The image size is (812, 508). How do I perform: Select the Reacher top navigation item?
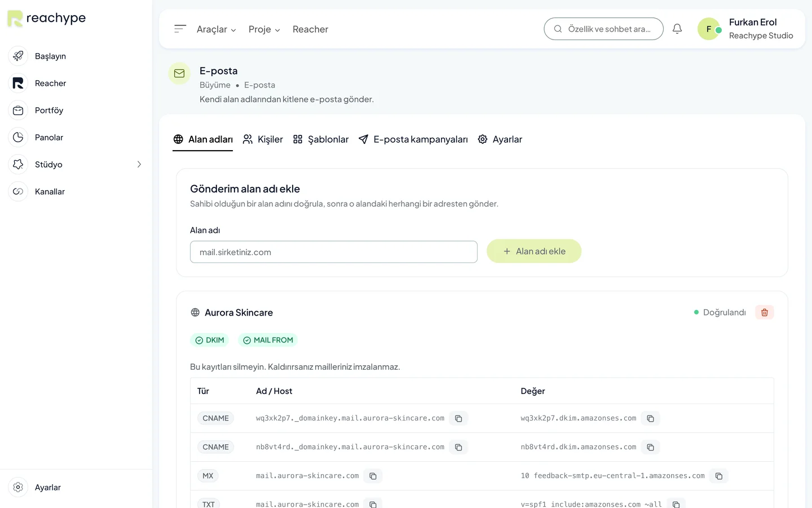pos(310,29)
